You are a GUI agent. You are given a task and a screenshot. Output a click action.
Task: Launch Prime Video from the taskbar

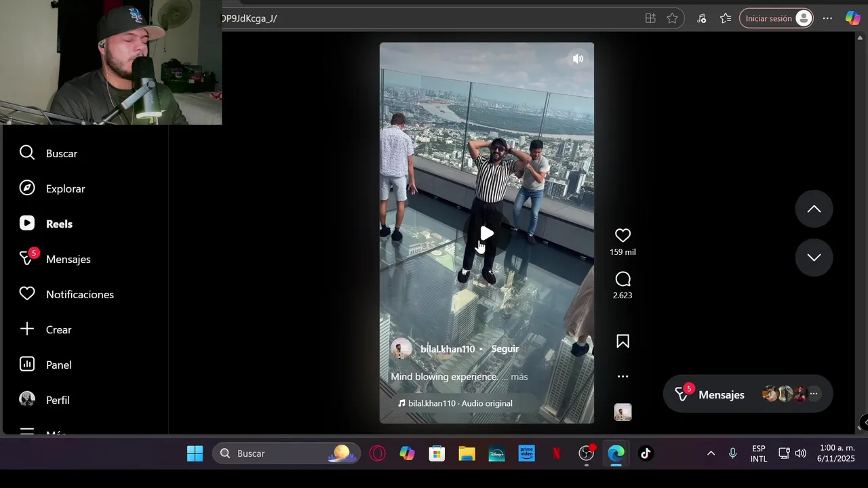(x=526, y=453)
